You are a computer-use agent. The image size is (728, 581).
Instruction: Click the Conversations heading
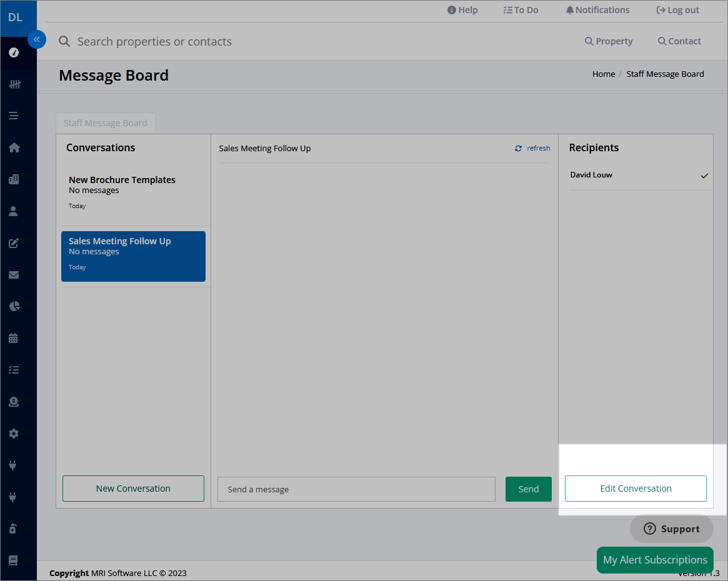(101, 147)
